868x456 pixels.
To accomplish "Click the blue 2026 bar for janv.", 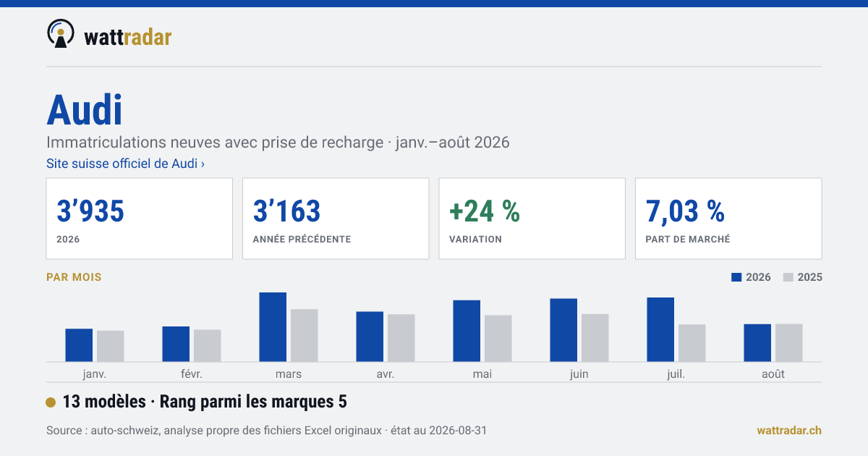I will coord(79,345).
